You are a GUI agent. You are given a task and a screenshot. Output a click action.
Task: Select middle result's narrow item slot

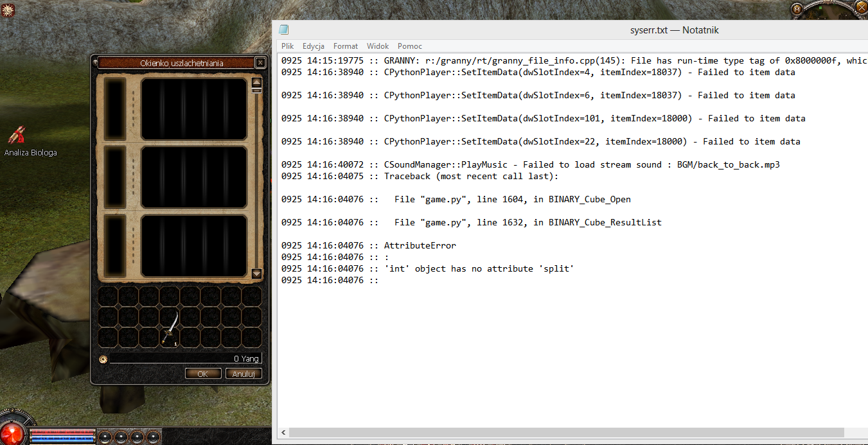115,177
